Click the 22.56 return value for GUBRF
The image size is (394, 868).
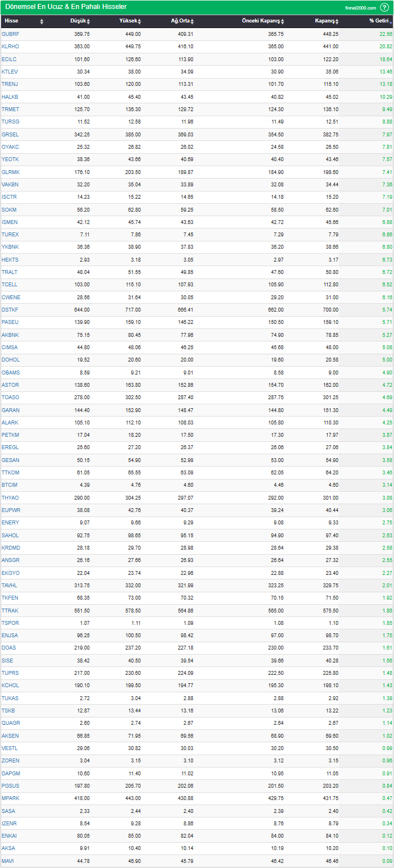[x=386, y=34]
